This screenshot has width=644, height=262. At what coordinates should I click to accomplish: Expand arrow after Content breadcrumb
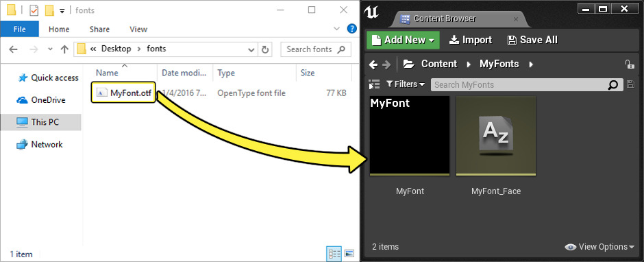point(469,64)
